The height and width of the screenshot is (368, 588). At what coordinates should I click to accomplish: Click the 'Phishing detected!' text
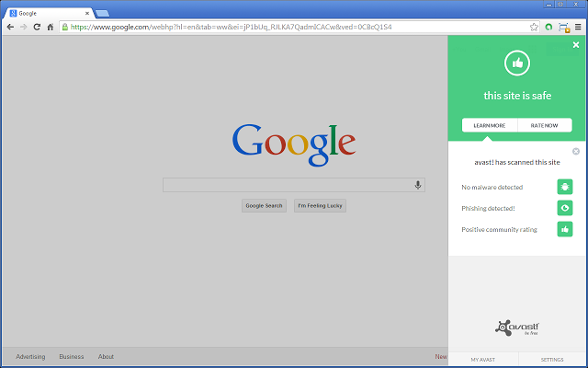pos(488,209)
